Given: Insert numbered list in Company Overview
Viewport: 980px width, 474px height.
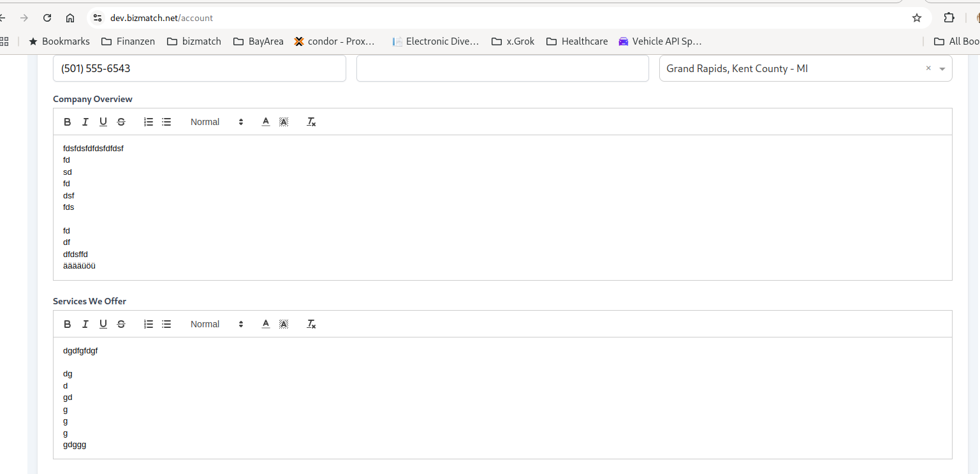Looking at the screenshot, I should 149,122.
